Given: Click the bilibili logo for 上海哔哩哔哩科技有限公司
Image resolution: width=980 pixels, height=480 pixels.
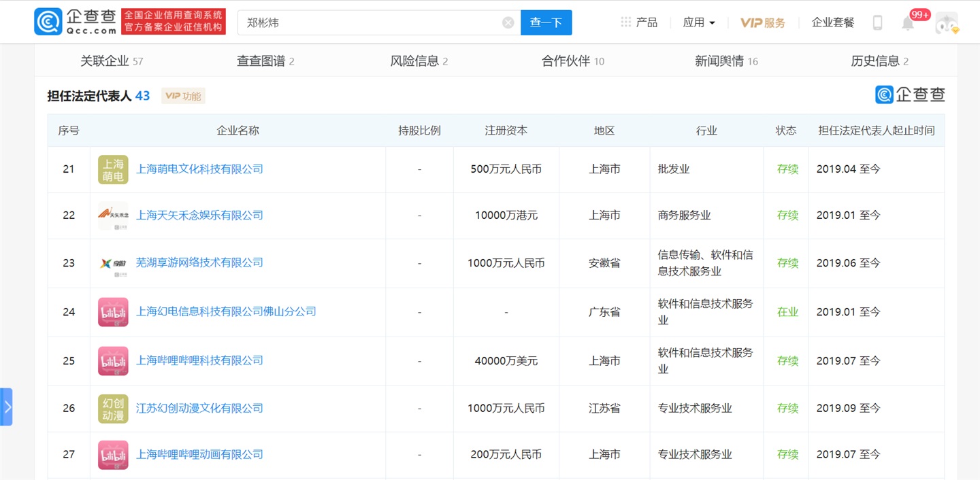Looking at the screenshot, I should pos(112,361).
